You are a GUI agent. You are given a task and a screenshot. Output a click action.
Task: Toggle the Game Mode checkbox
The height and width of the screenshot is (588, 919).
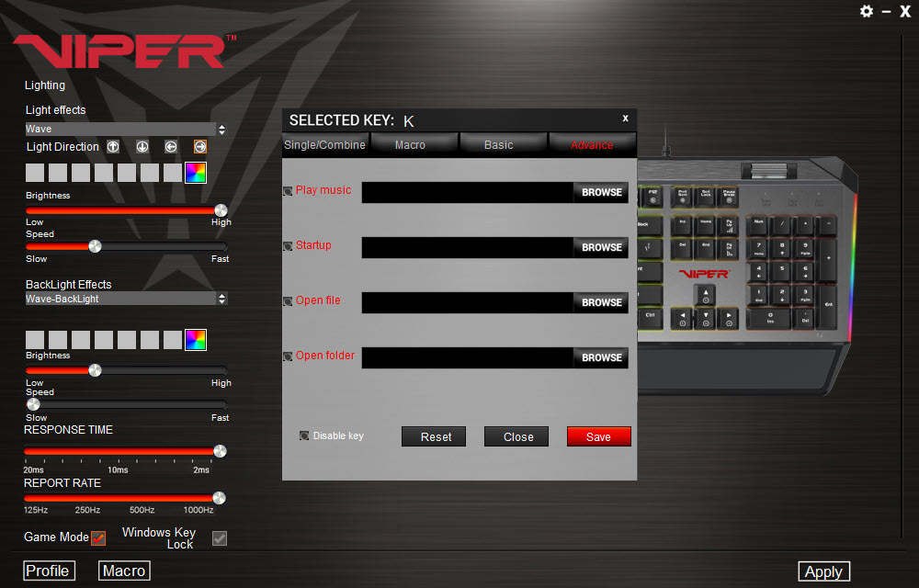point(98,537)
